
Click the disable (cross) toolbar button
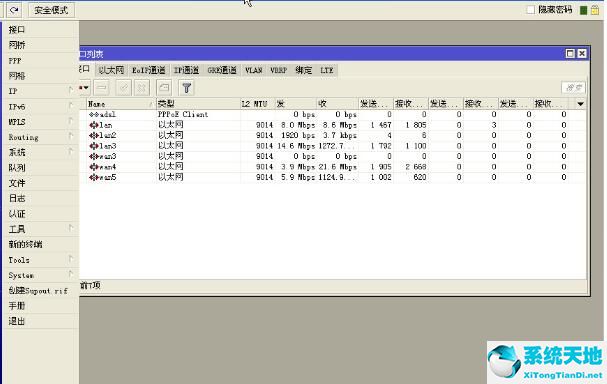tap(142, 88)
